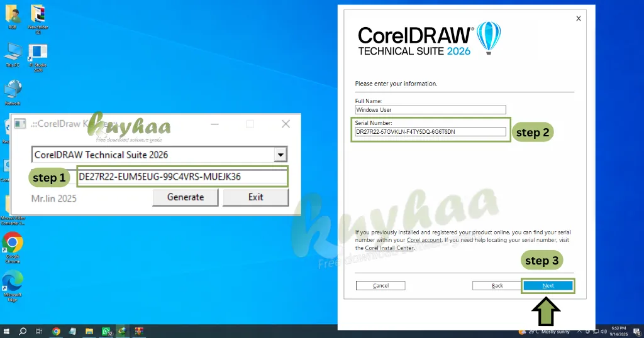Screen dimensions: 644x338
Task: Click Next in the installer
Action: point(548,285)
